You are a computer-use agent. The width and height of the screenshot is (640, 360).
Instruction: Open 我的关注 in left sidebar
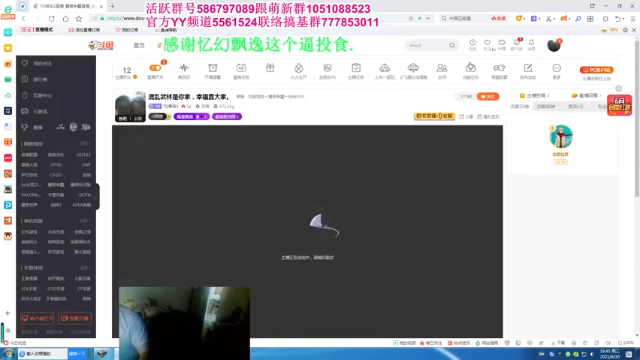tap(37, 63)
